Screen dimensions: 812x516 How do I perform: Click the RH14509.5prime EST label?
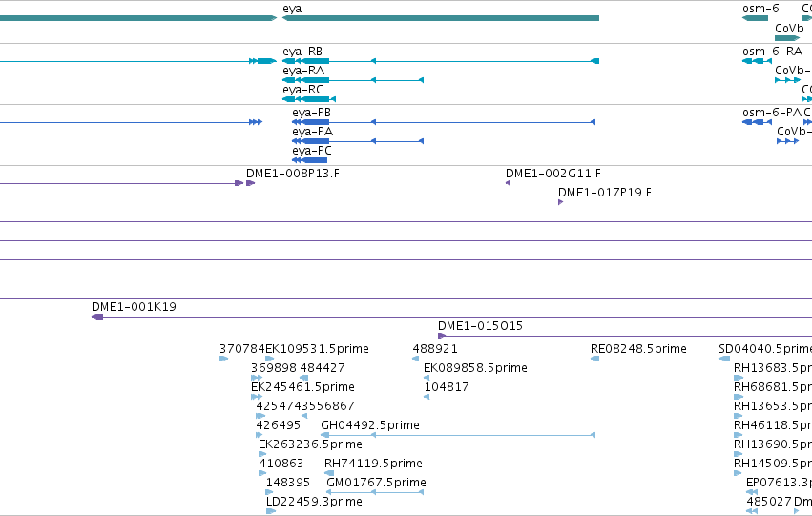click(x=773, y=464)
